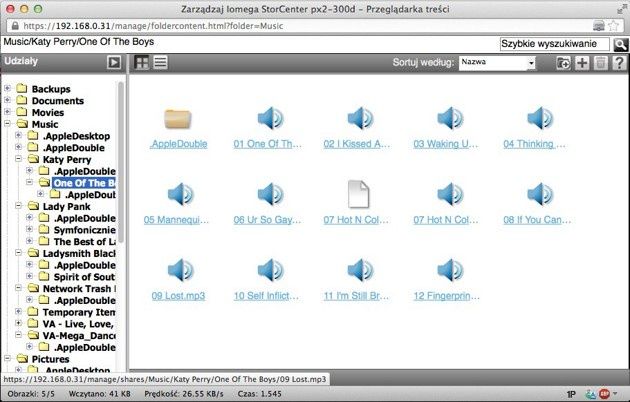Select the Lady Pank folder in the tree
The image size is (630, 402).
67,206
